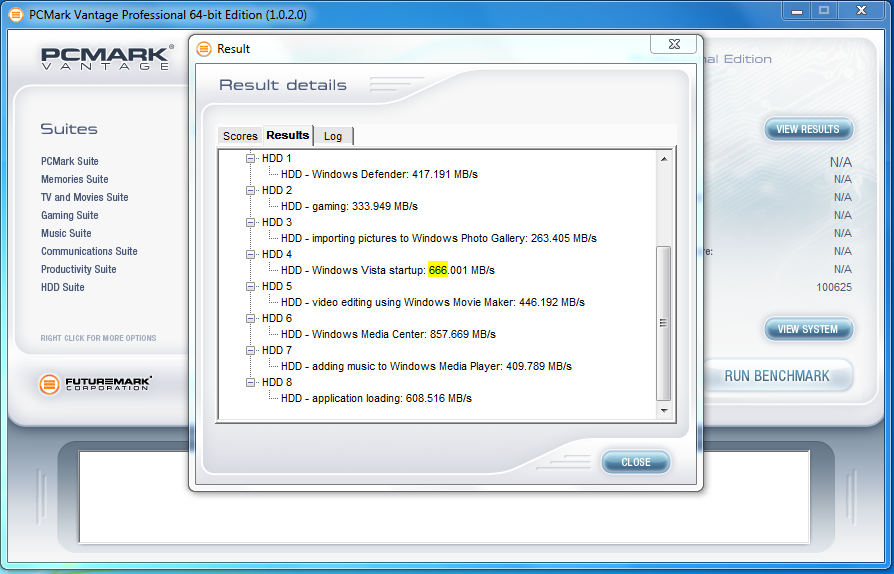Select PCMark Suite in Suites list
This screenshot has width=894, height=574.
tap(70, 161)
